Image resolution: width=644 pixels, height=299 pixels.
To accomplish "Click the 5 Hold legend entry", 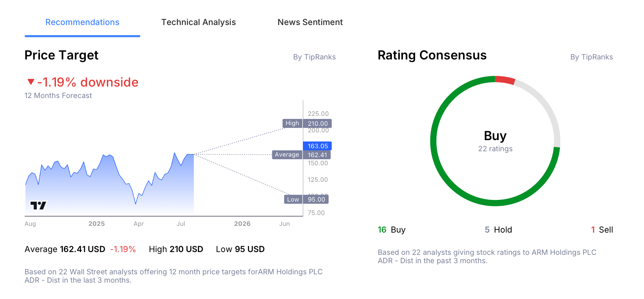I will pos(498,230).
